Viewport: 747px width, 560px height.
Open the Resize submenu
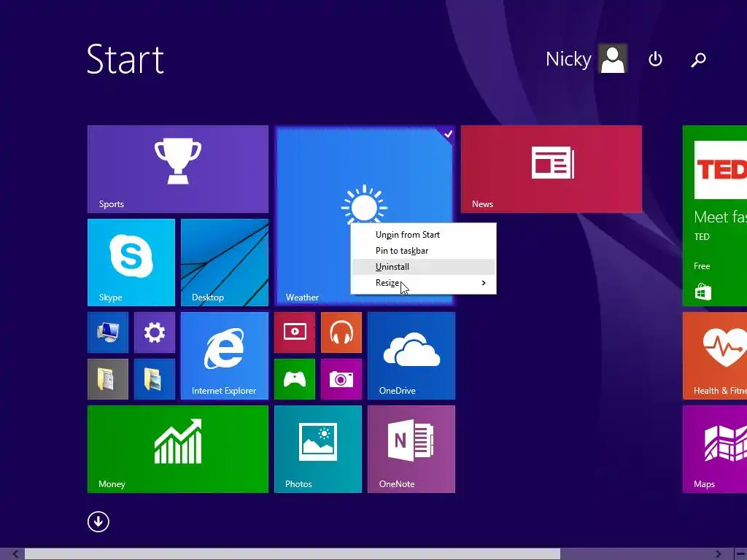[423, 283]
